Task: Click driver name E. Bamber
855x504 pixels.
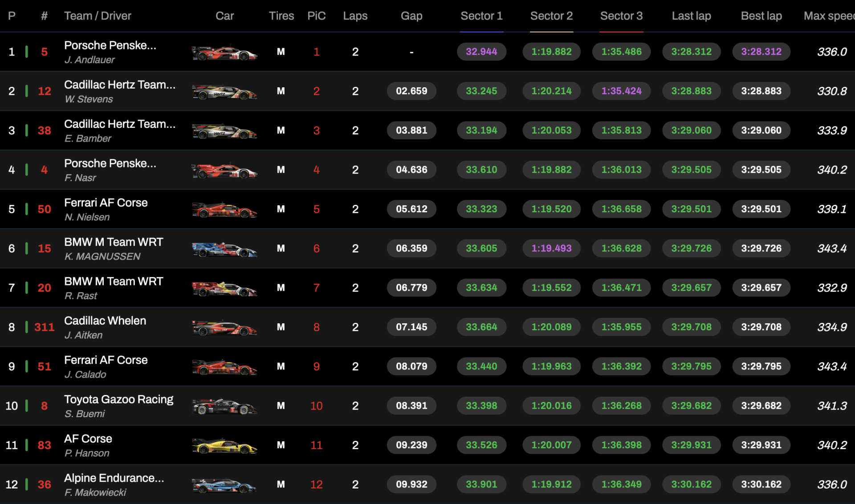Action: [88, 138]
